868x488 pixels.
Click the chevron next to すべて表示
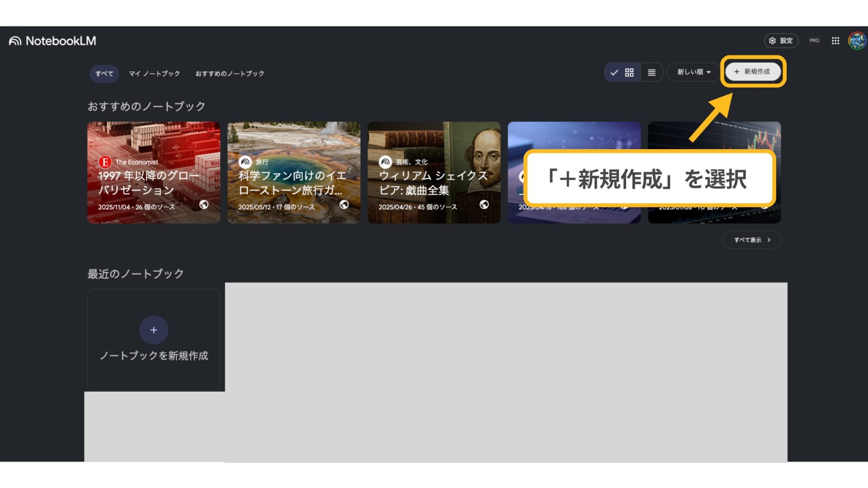[x=769, y=240]
